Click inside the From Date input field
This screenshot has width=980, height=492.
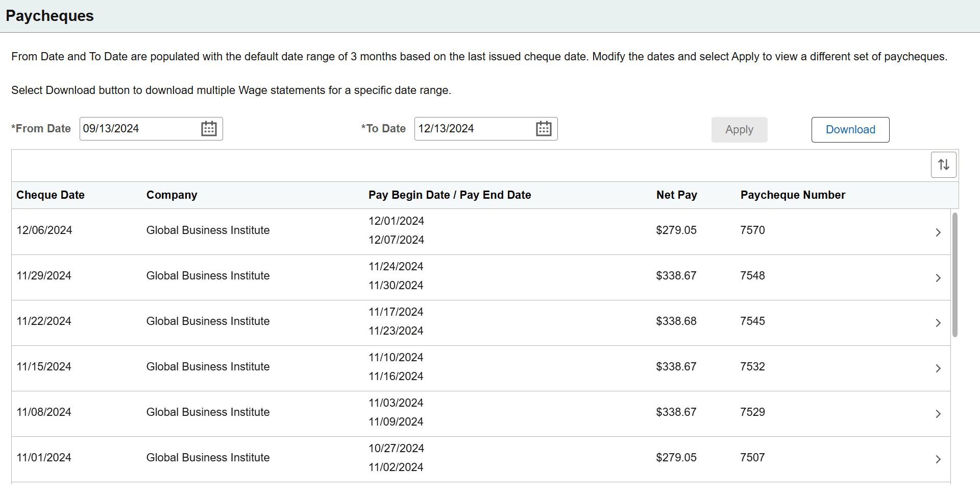[x=138, y=129]
